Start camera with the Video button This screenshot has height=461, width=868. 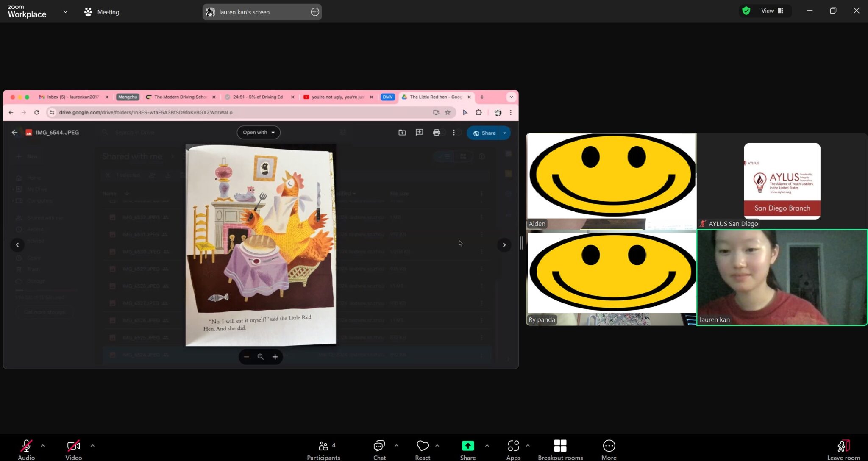click(73, 450)
